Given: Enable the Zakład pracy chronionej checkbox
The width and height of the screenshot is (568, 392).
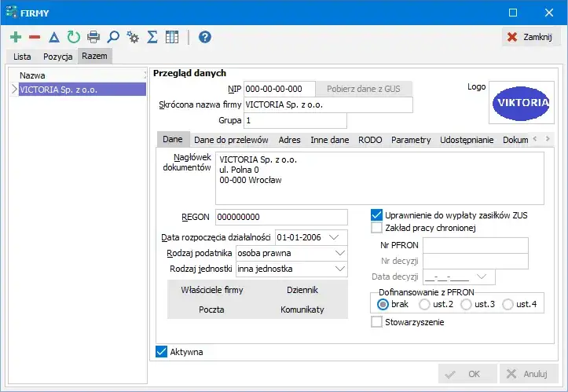Looking at the screenshot, I should pyautogui.click(x=376, y=228).
